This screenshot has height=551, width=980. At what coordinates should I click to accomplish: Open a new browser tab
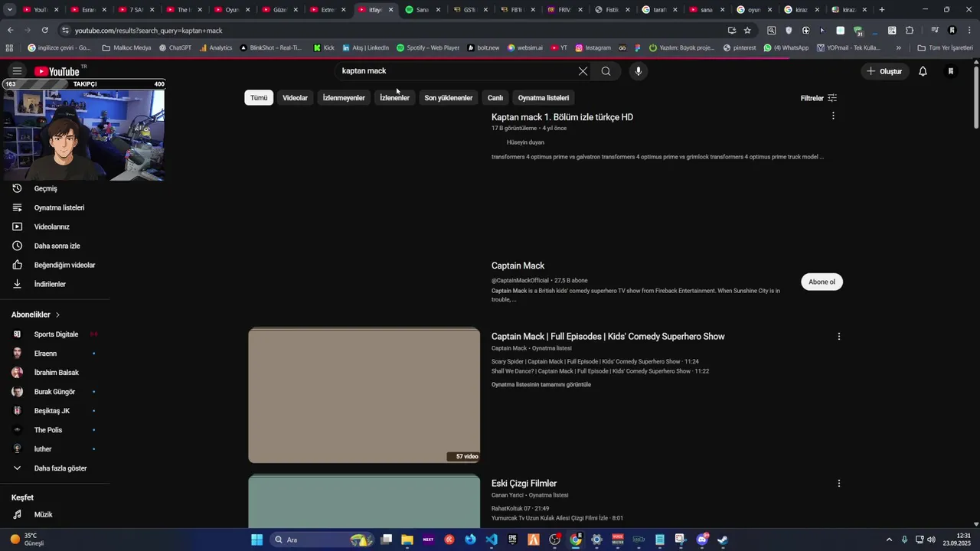coord(882,10)
